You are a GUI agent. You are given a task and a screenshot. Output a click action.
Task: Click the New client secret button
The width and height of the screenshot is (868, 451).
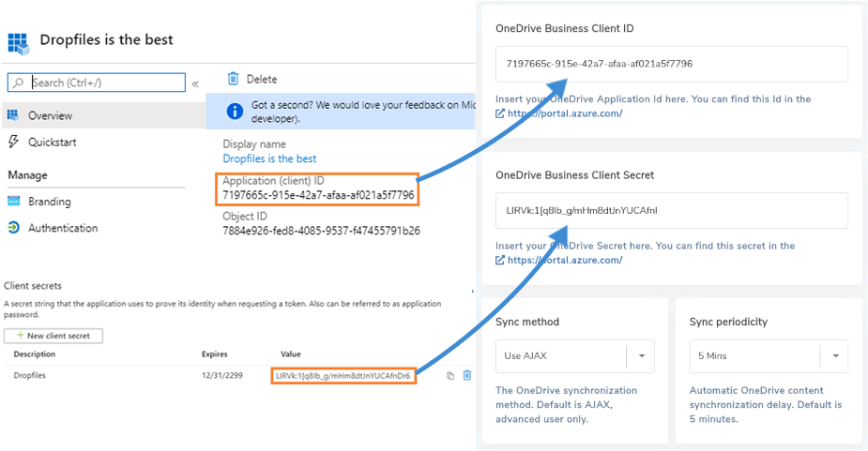click(x=53, y=336)
